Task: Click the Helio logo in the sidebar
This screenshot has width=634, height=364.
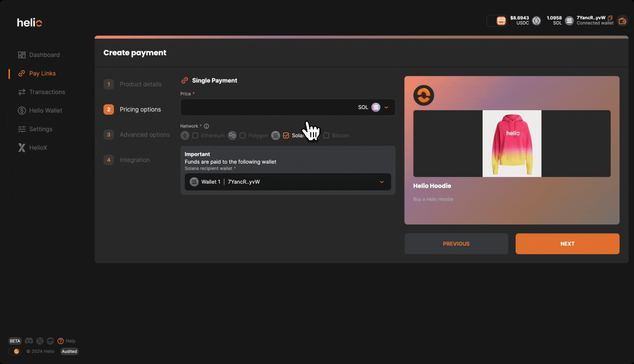Action: 30,23
